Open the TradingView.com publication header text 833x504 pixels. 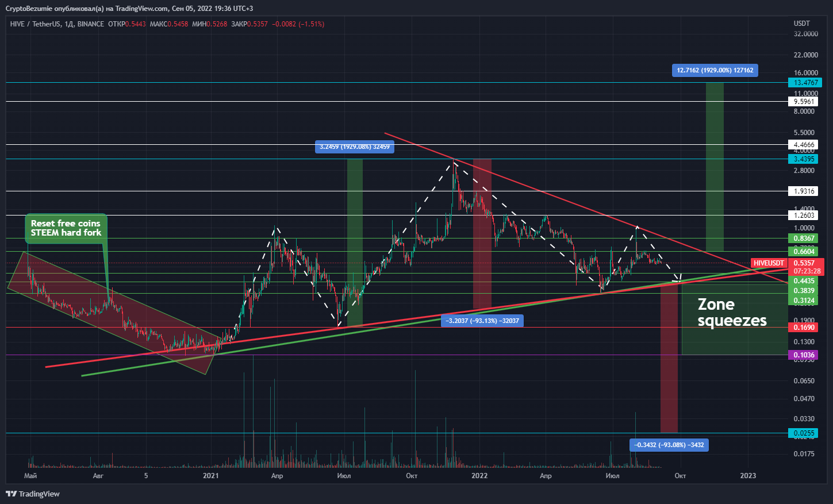[129, 8]
